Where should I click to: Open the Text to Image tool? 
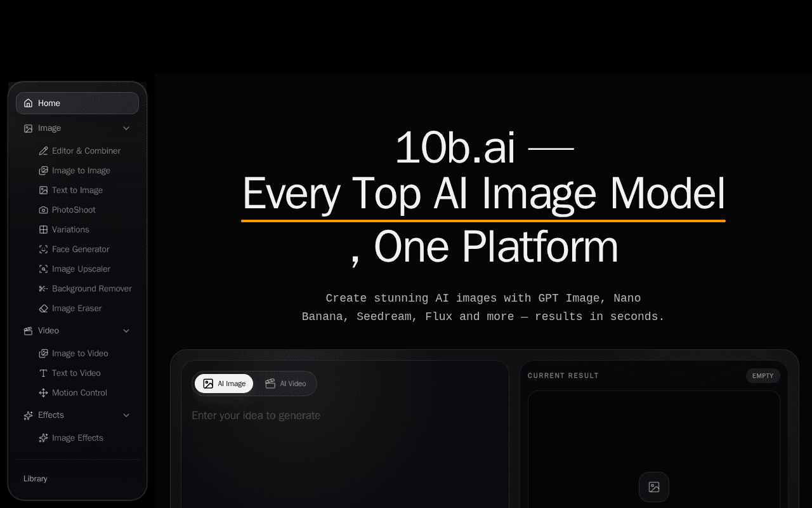[77, 190]
